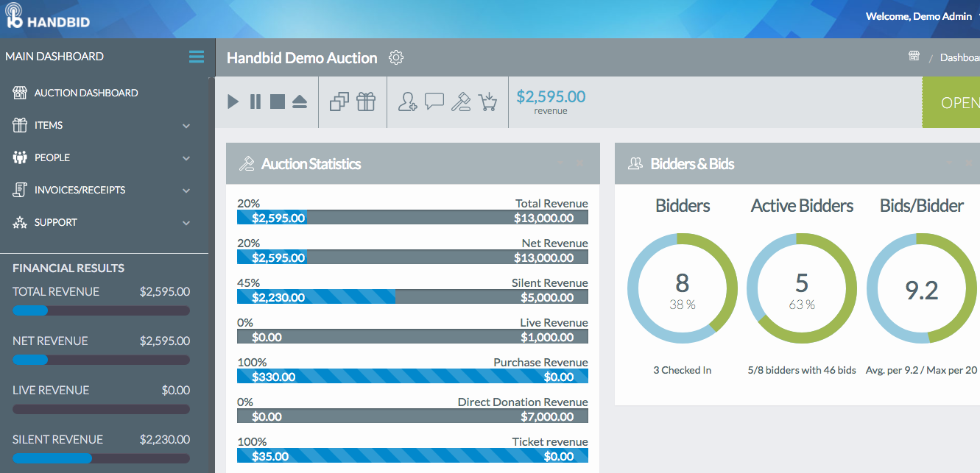
Task: Click the Direct Donation Revenue bar
Action: 412,416
